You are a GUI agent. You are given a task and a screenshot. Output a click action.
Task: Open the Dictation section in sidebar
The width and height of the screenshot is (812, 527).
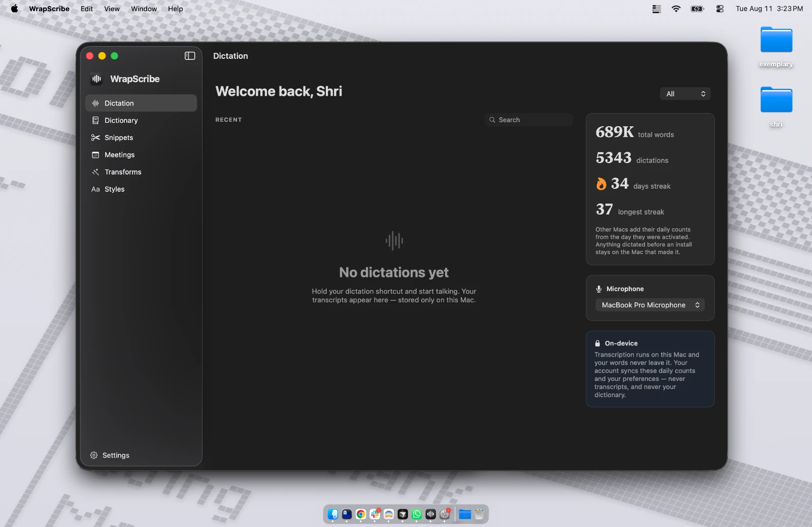click(141, 103)
